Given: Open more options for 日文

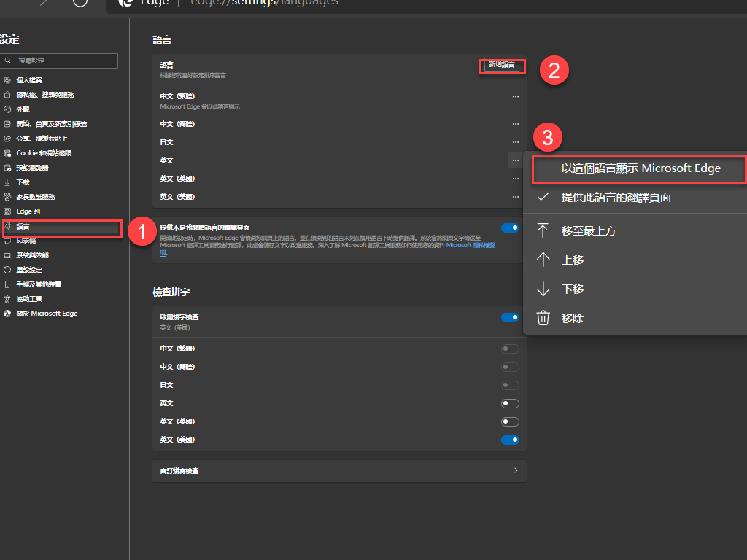Looking at the screenshot, I should (516, 142).
